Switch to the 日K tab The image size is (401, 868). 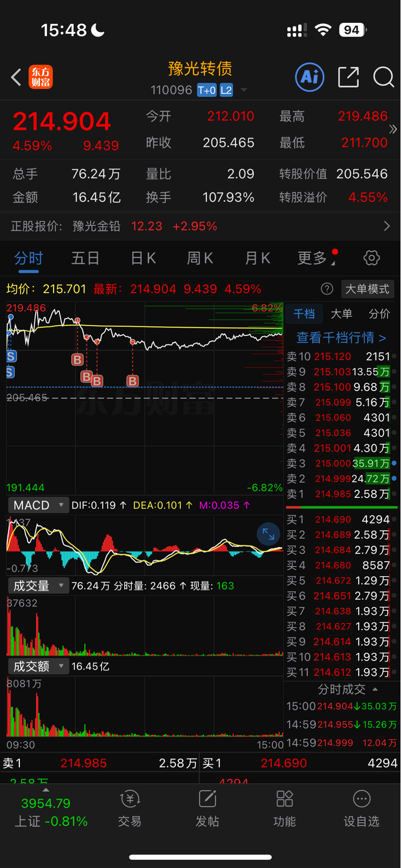click(x=143, y=258)
